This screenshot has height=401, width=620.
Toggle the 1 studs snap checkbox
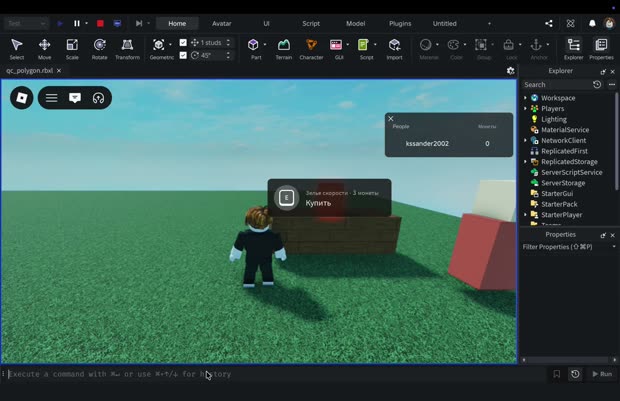pyautogui.click(x=183, y=42)
